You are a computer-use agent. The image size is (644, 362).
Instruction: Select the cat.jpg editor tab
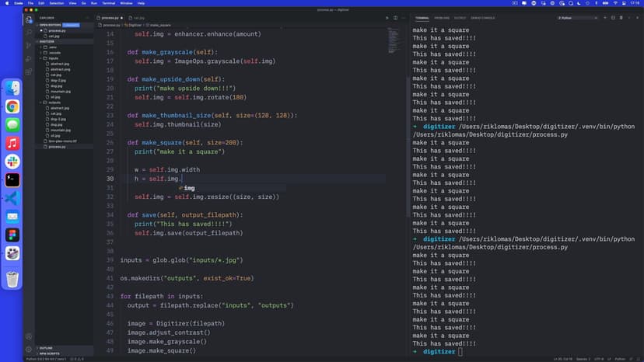138,17
